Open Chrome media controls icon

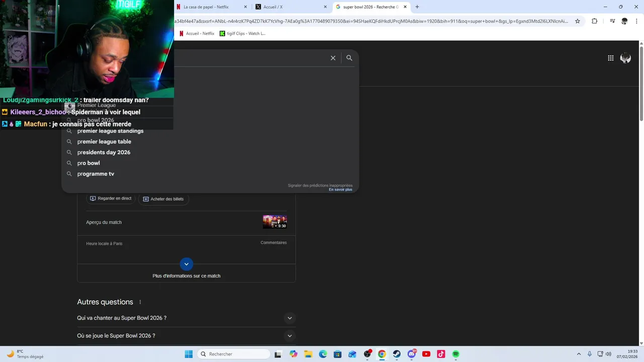click(612, 21)
